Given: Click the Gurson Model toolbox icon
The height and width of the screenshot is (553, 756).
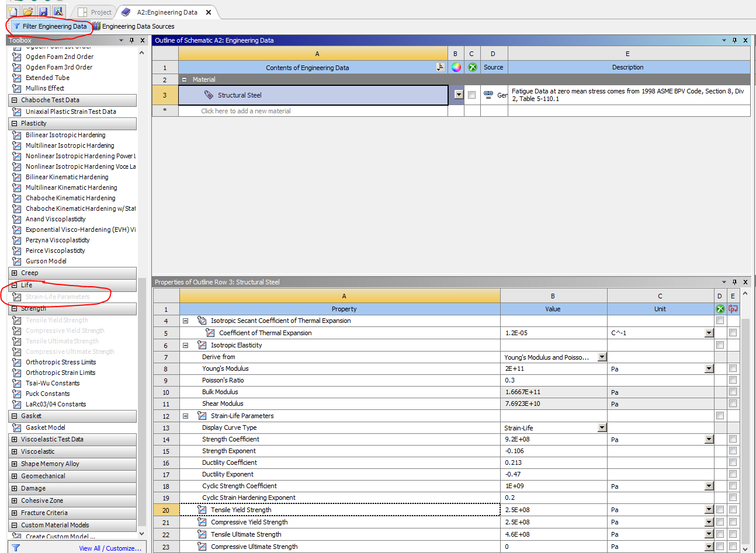Looking at the screenshot, I should [x=17, y=261].
